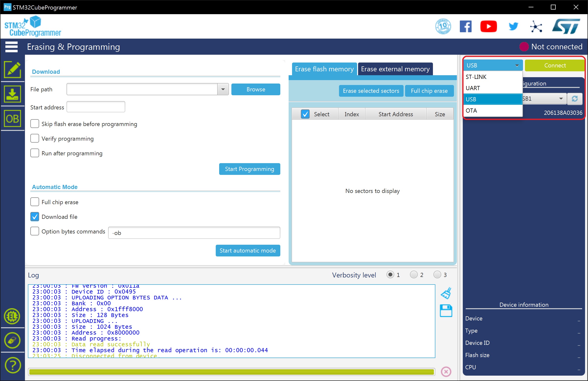Clear the log with the broom icon
The image size is (588, 381).
tap(446, 293)
